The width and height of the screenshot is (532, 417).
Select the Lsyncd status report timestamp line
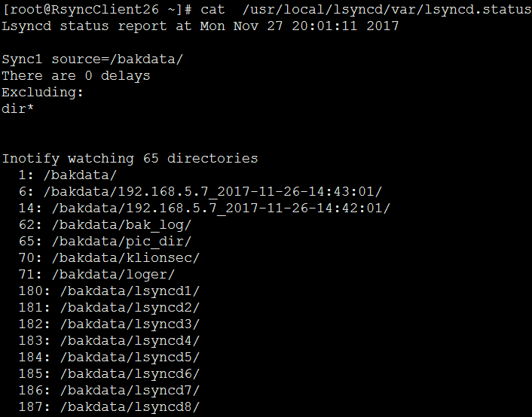click(x=200, y=26)
